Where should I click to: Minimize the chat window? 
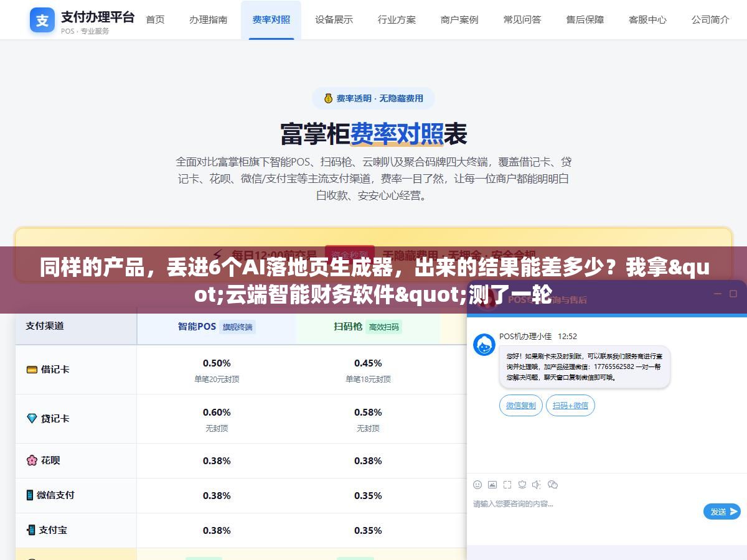(x=716, y=294)
